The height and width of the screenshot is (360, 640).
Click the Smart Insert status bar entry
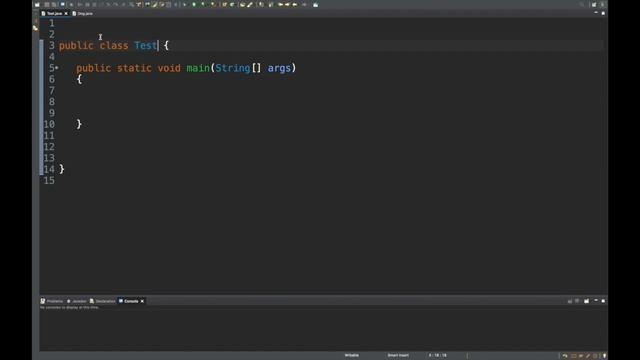pos(398,355)
